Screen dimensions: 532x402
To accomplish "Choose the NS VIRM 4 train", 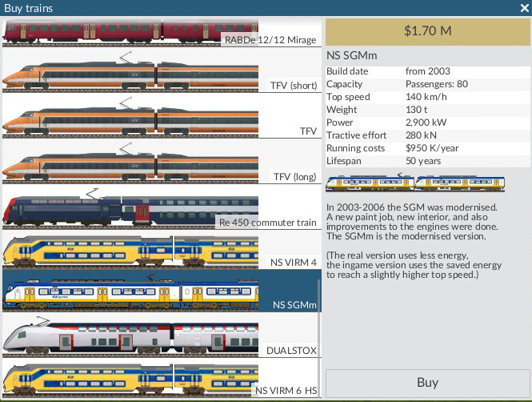I will point(162,250).
